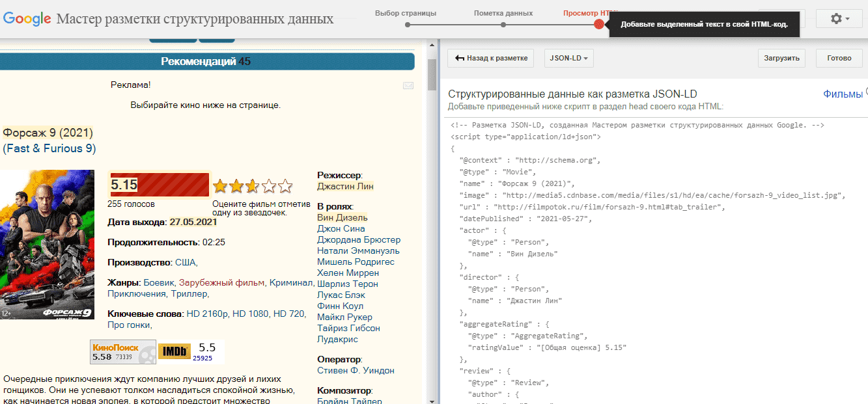868x404 pixels.
Task: Click the Загрузить button
Action: click(x=782, y=58)
